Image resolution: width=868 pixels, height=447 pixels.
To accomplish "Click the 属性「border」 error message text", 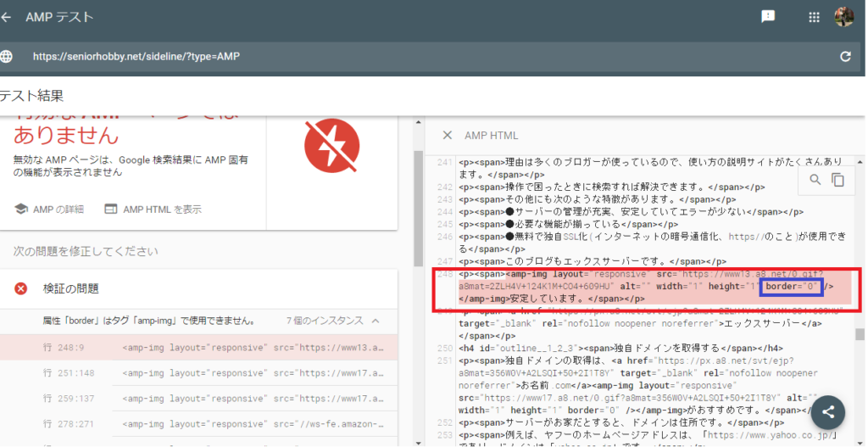I will (x=149, y=321).
